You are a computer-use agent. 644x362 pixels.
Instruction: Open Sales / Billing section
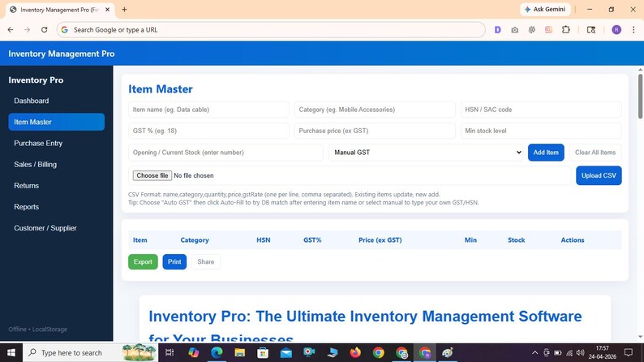coord(56,164)
